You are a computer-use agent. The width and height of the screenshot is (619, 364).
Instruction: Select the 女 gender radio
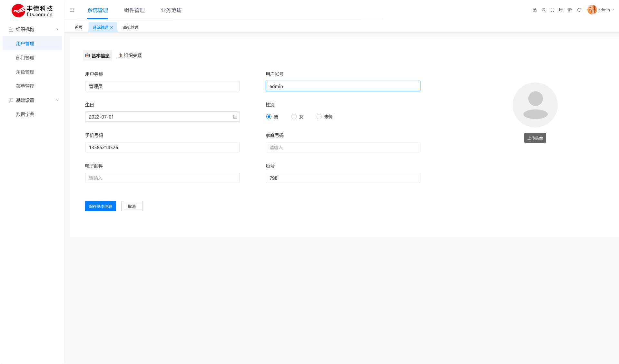coord(294,117)
